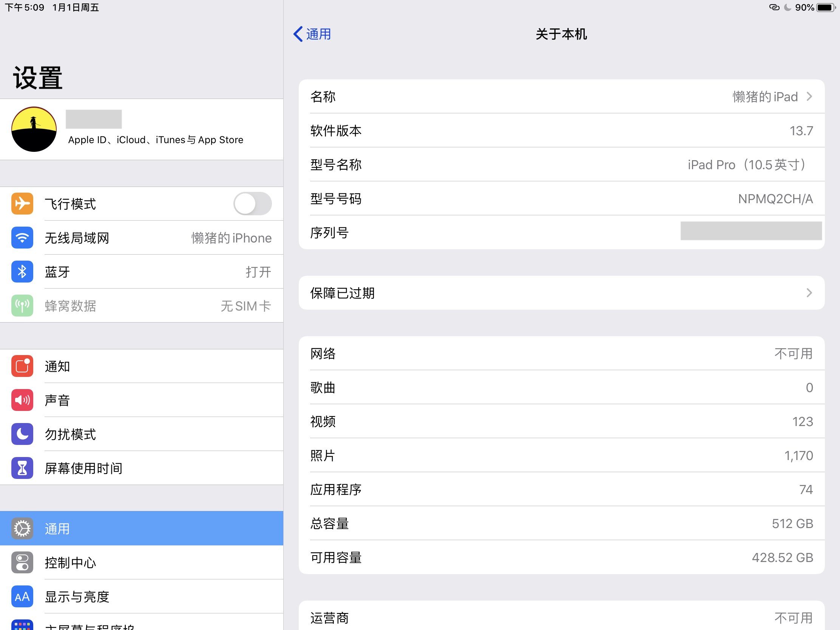This screenshot has width=840, height=630.
Task: Tap the Bluetooth icon
Action: [x=22, y=272]
